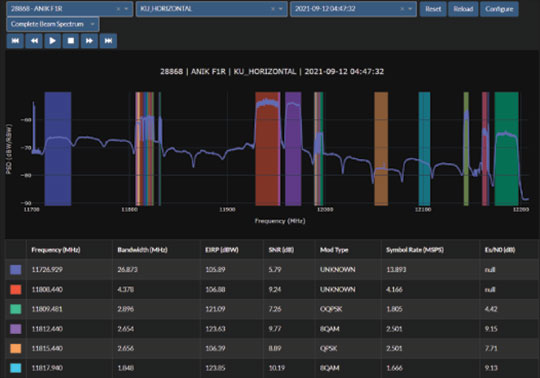
Task: Click the QPSK modulation type cell
Action: (329, 348)
